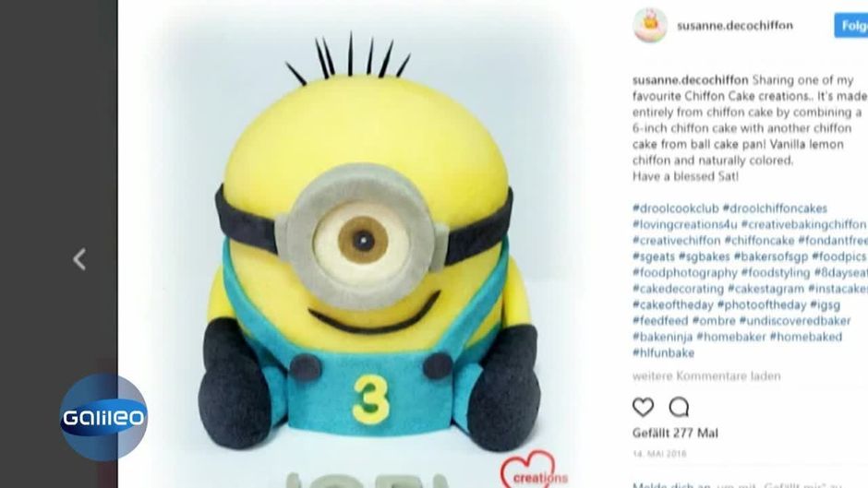
Task: Open the #chiffoncake hashtag
Action: pos(759,241)
